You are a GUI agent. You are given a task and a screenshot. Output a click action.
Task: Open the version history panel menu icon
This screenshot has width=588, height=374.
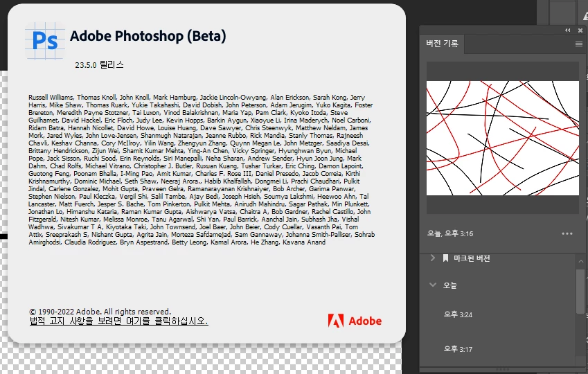[x=578, y=44]
